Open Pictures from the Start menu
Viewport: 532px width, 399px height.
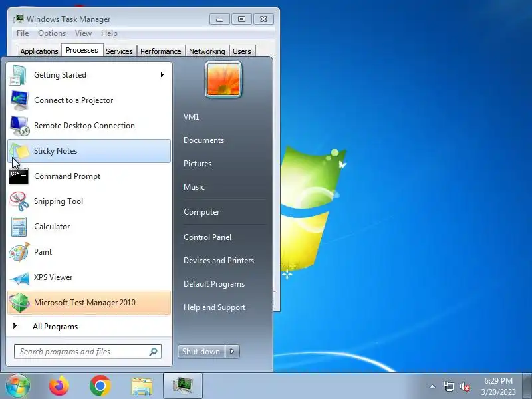click(198, 164)
